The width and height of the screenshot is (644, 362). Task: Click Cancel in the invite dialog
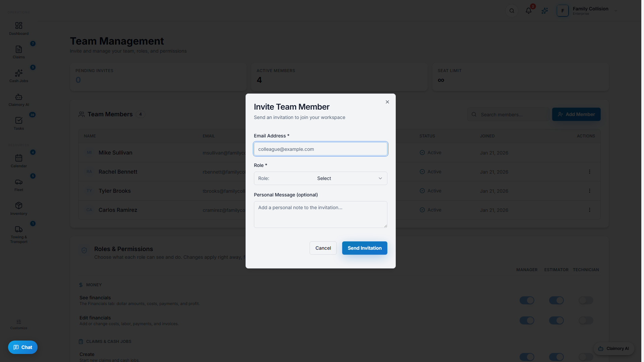click(x=323, y=248)
